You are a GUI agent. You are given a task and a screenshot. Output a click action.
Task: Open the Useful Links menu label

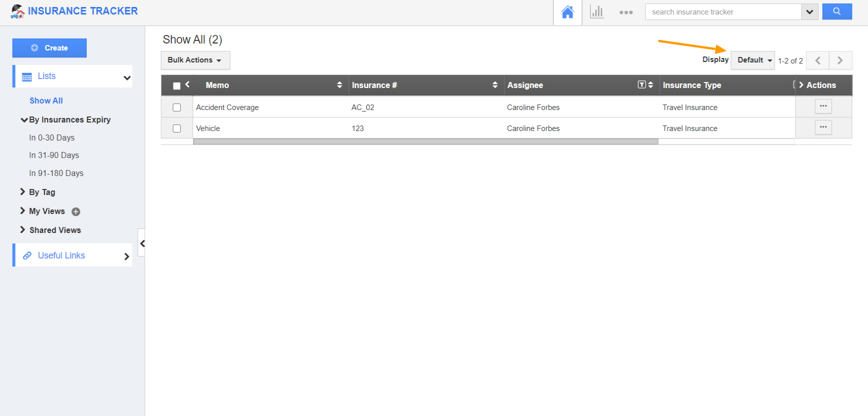pyautogui.click(x=62, y=255)
